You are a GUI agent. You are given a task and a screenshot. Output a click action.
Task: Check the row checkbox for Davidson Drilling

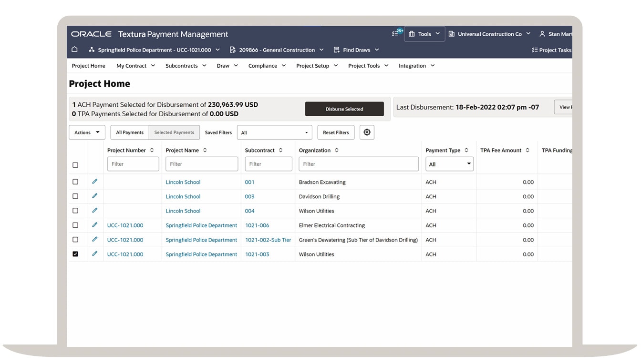[x=75, y=196]
